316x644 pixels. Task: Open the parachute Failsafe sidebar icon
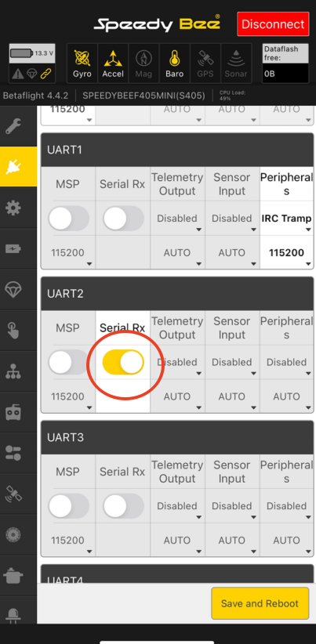click(x=13, y=290)
